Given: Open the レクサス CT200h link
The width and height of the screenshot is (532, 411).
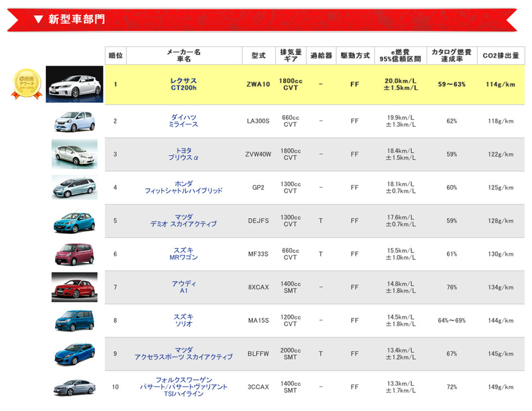Looking at the screenshot, I should (184, 84).
